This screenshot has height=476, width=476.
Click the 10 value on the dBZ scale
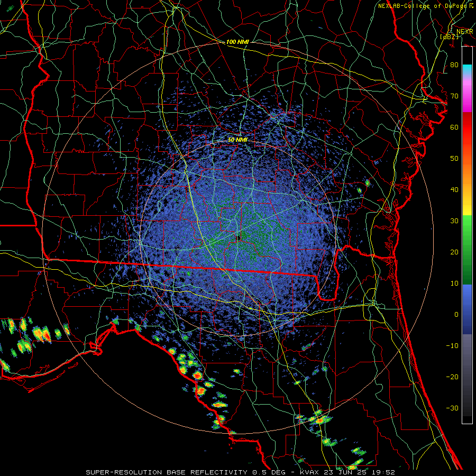(x=454, y=283)
